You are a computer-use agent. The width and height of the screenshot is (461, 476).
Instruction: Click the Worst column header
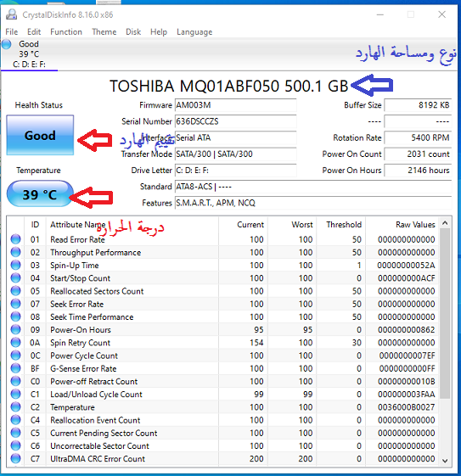292,225
